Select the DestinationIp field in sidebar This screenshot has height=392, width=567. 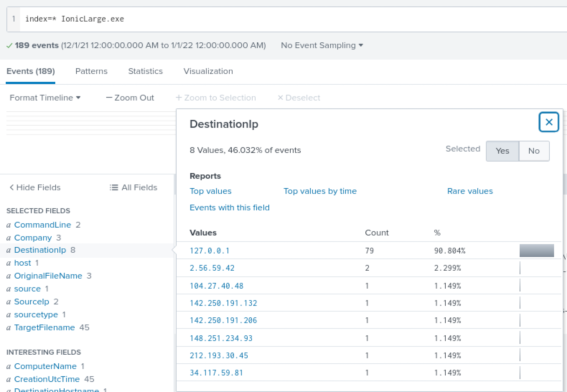(40, 250)
